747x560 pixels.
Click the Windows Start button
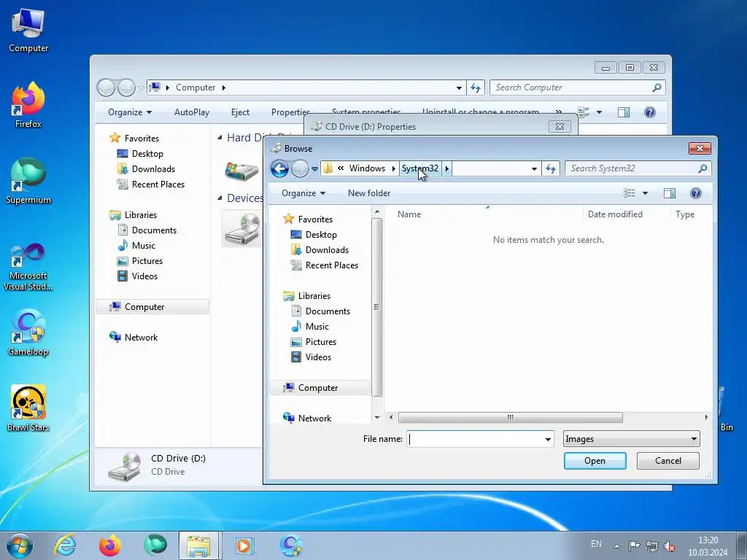(x=20, y=545)
